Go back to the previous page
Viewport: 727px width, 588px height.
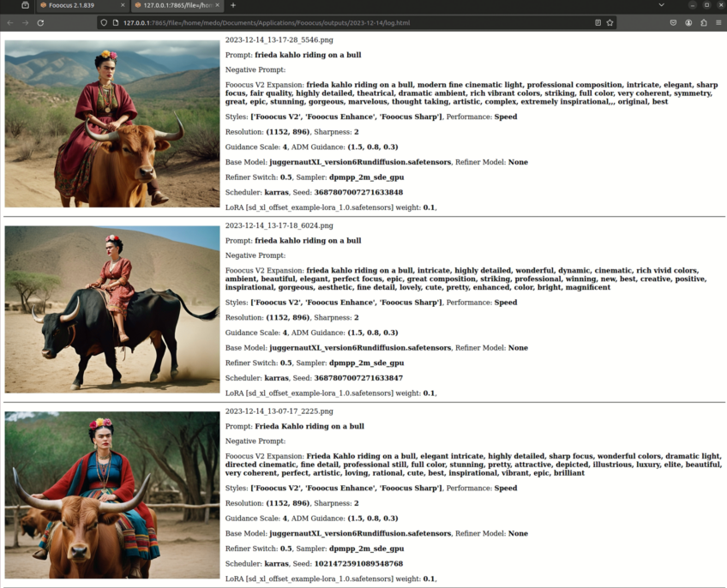coord(10,23)
